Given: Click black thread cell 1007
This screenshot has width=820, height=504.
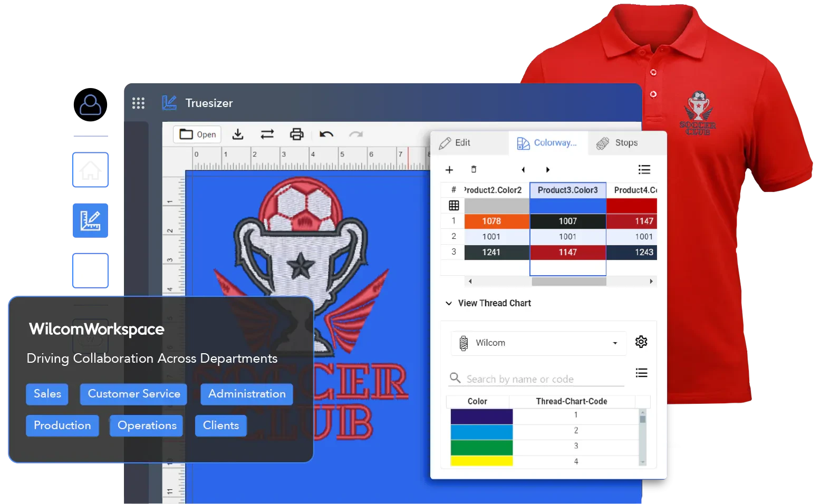Looking at the screenshot, I should 568,221.
